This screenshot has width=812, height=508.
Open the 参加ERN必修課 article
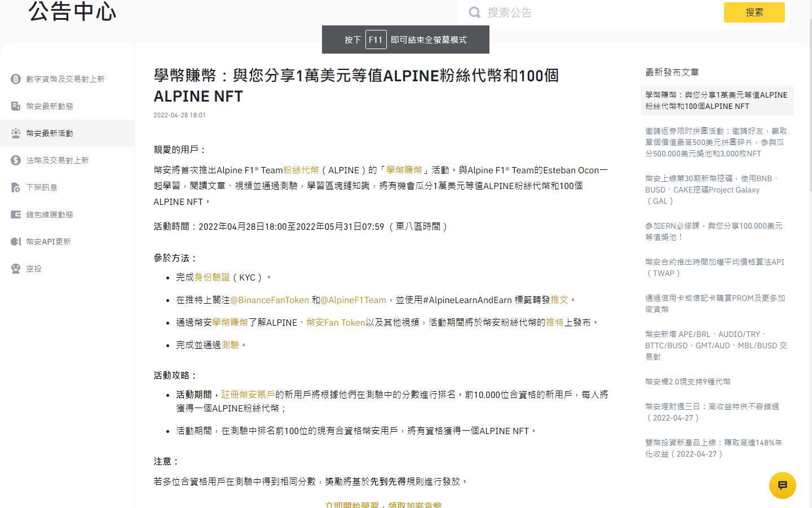click(714, 231)
